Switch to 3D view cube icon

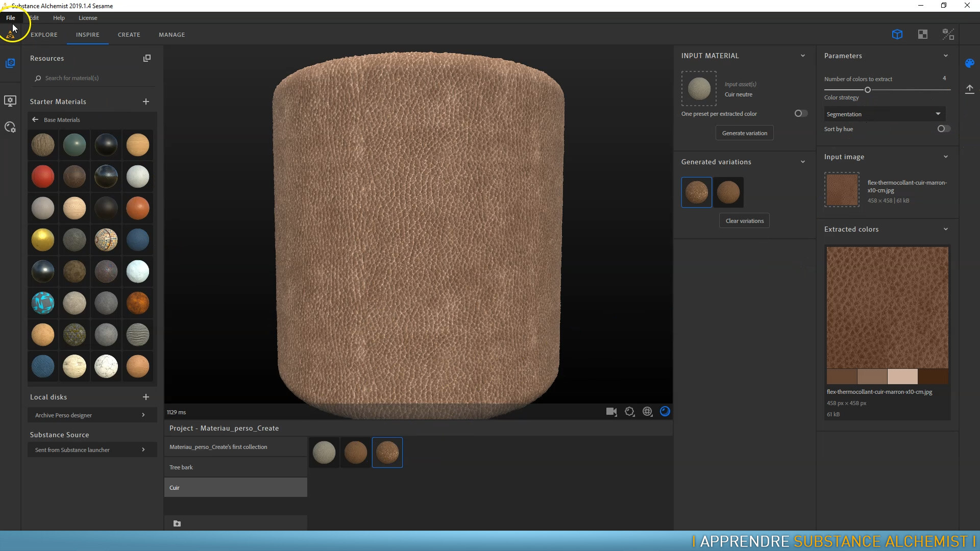tap(897, 34)
